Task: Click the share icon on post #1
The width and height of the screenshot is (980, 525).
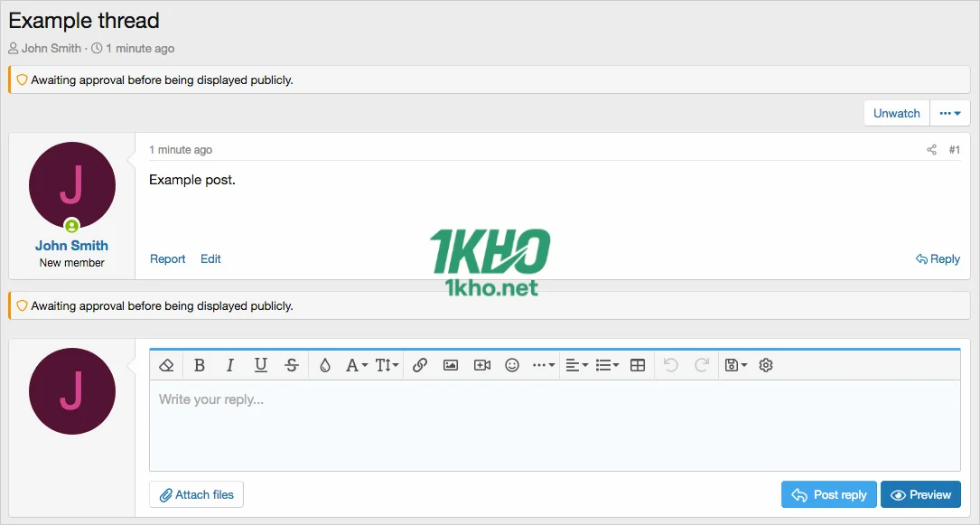Action: click(x=931, y=150)
